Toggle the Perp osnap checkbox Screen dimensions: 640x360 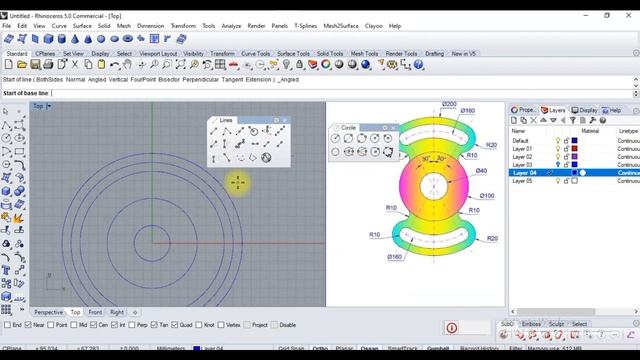(132, 325)
